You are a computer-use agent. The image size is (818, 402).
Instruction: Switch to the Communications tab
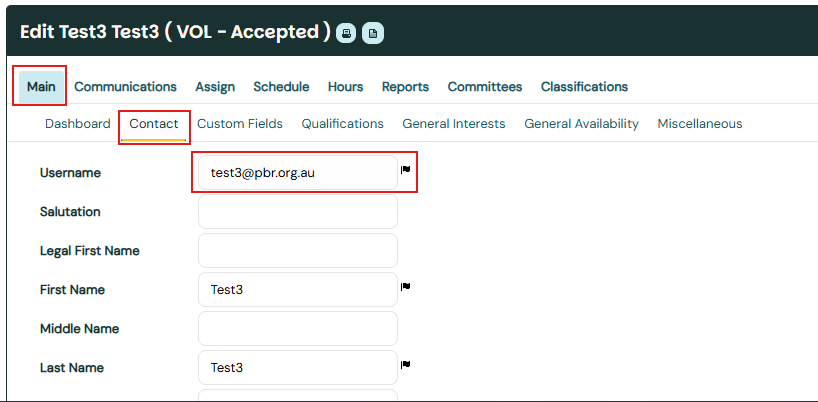pyautogui.click(x=125, y=87)
